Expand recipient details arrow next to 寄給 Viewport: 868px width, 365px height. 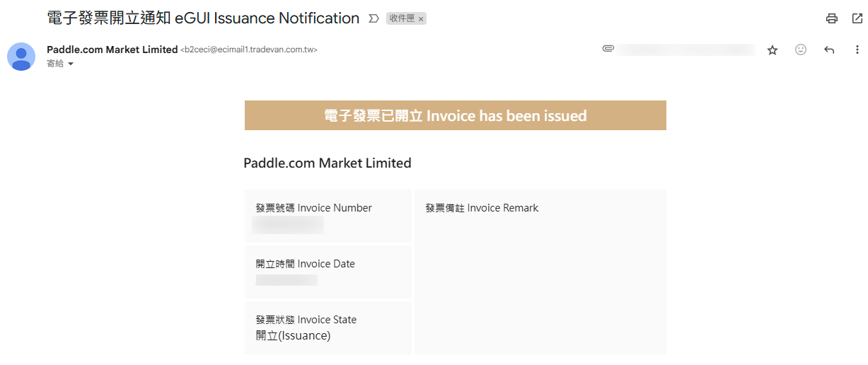[x=71, y=64]
